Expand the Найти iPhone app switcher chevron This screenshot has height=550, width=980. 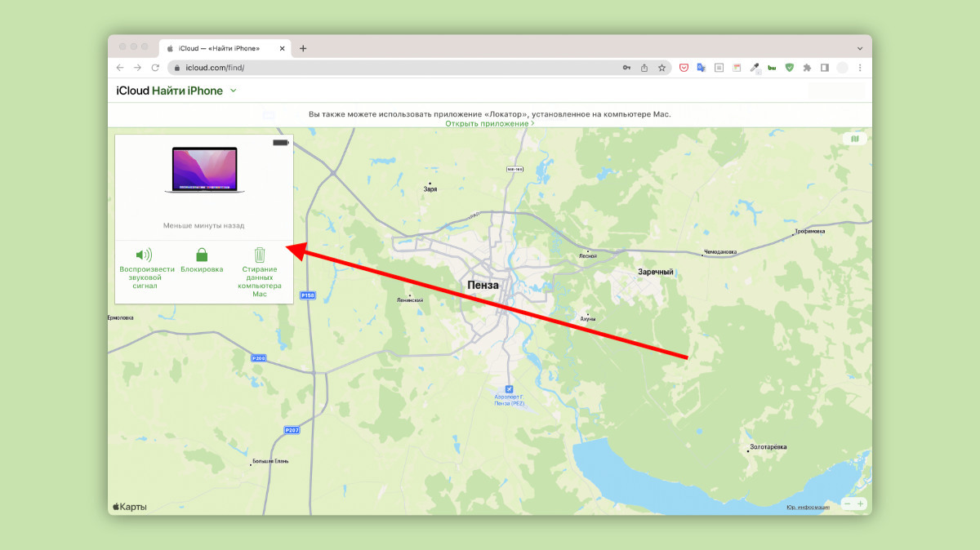(x=233, y=91)
